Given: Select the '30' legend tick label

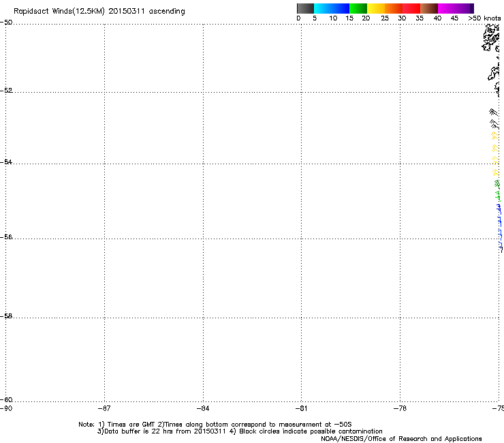Looking at the screenshot, I should click(402, 18).
